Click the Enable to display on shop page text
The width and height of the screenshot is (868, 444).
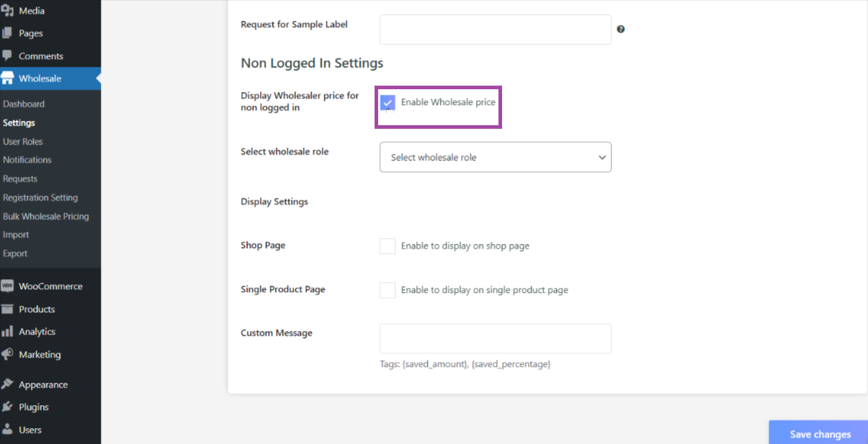coord(465,246)
